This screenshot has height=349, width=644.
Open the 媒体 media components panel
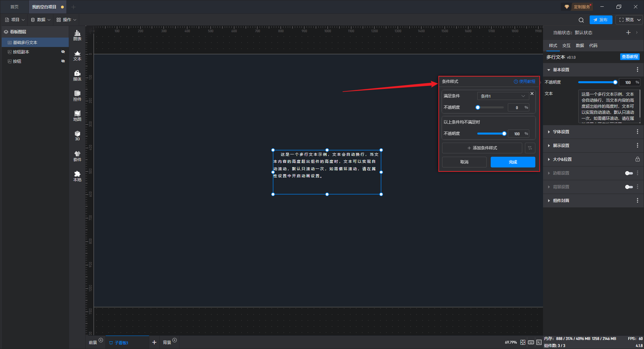point(77,75)
